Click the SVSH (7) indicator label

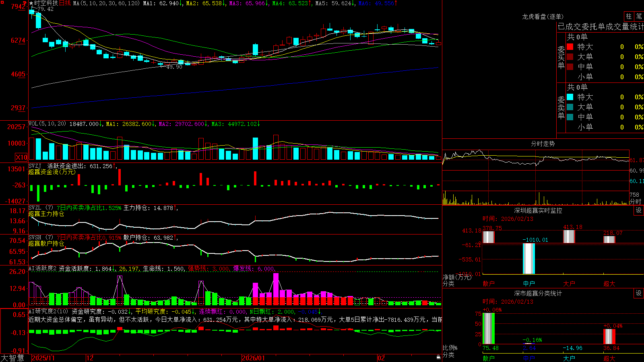[x=41, y=238]
